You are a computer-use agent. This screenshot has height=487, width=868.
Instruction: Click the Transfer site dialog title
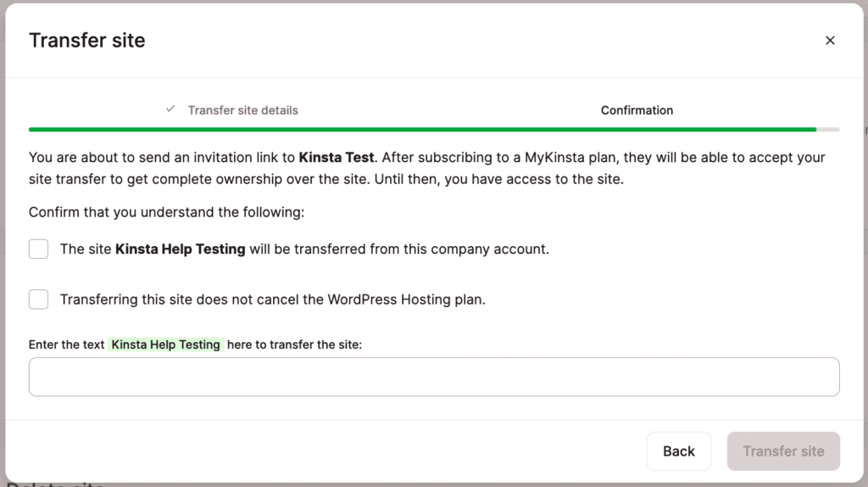click(x=87, y=40)
